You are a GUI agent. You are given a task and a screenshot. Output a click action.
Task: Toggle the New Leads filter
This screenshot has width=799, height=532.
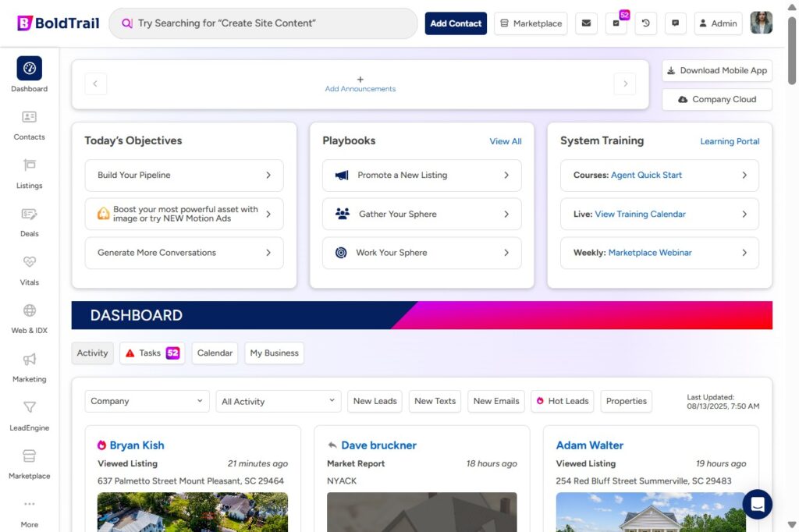[x=375, y=401]
